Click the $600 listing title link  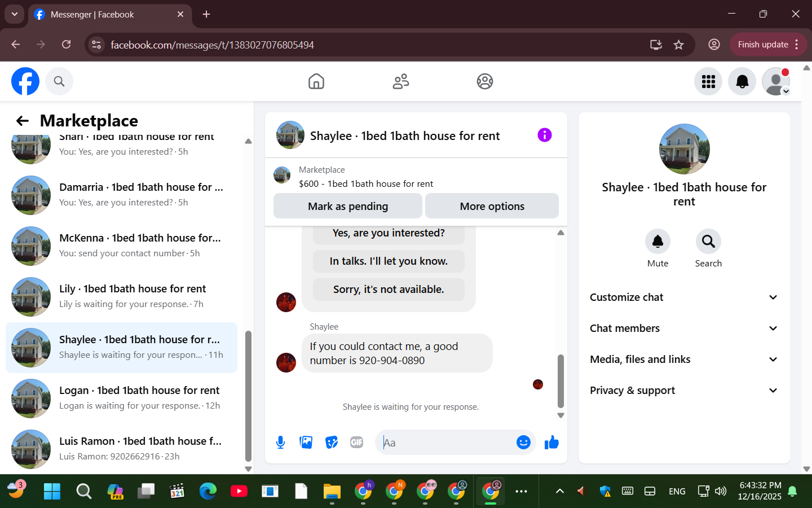(x=366, y=184)
